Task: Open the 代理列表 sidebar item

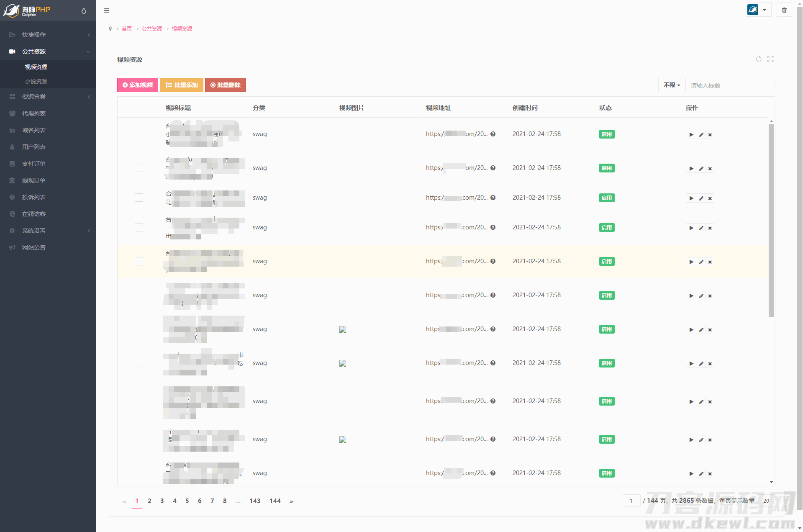Action: click(34, 113)
